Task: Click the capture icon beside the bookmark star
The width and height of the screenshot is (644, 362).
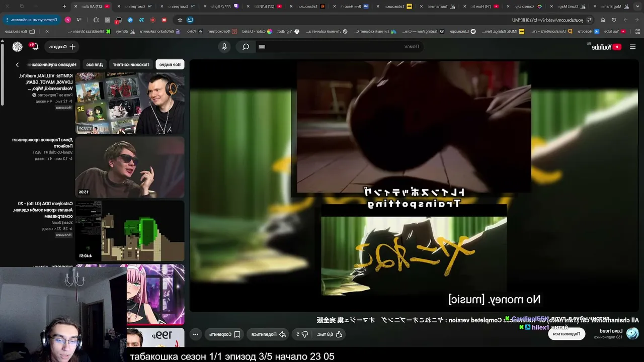Action: point(190,20)
